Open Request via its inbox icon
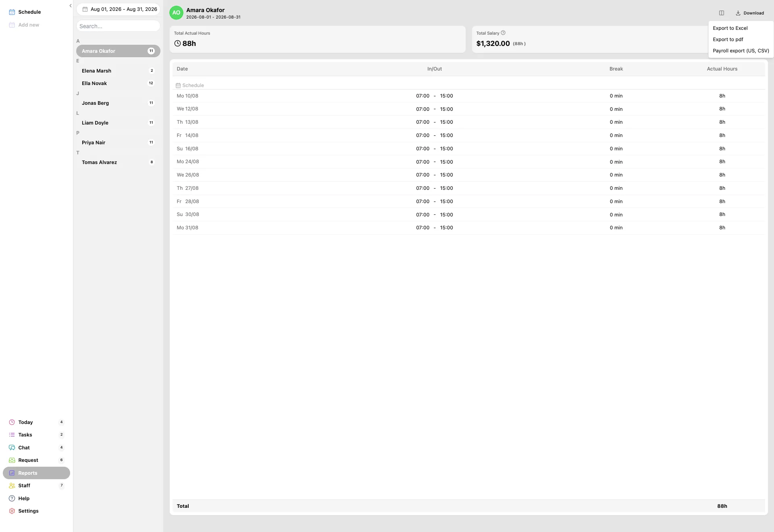Image resolution: width=774 pixels, height=532 pixels. click(12, 460)
